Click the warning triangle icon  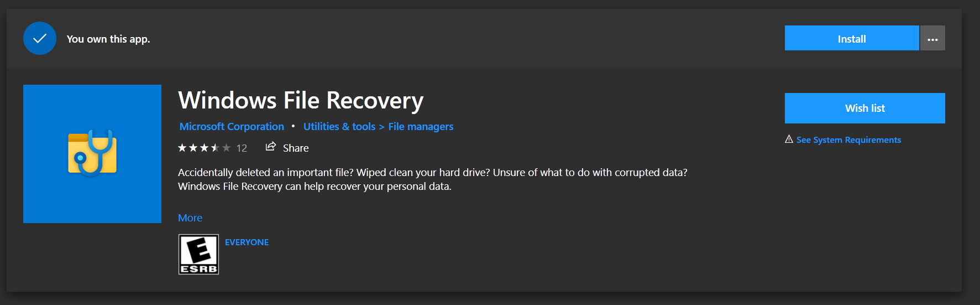pyautogui.click(x=789, y=139)
